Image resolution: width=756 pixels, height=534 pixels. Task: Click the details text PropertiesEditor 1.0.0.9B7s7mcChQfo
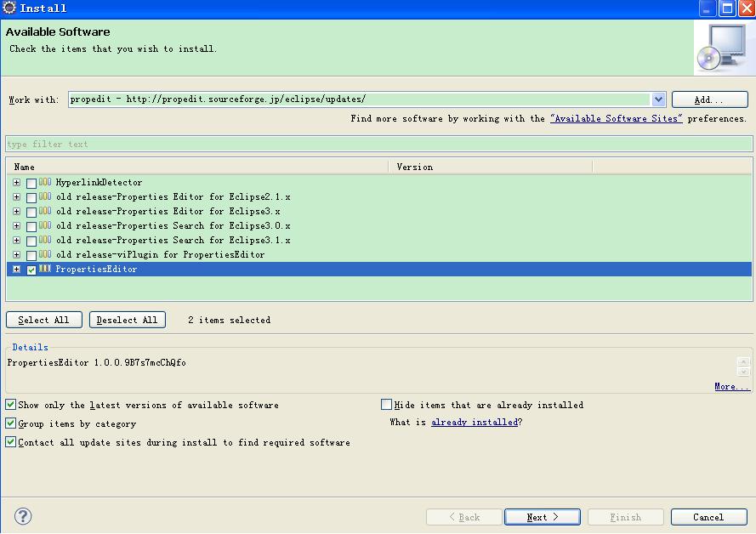coord(96,362)
